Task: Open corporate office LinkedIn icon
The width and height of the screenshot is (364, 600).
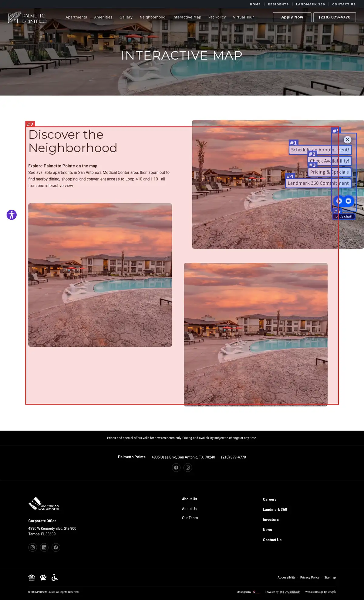Action: (x=44, y=547)
